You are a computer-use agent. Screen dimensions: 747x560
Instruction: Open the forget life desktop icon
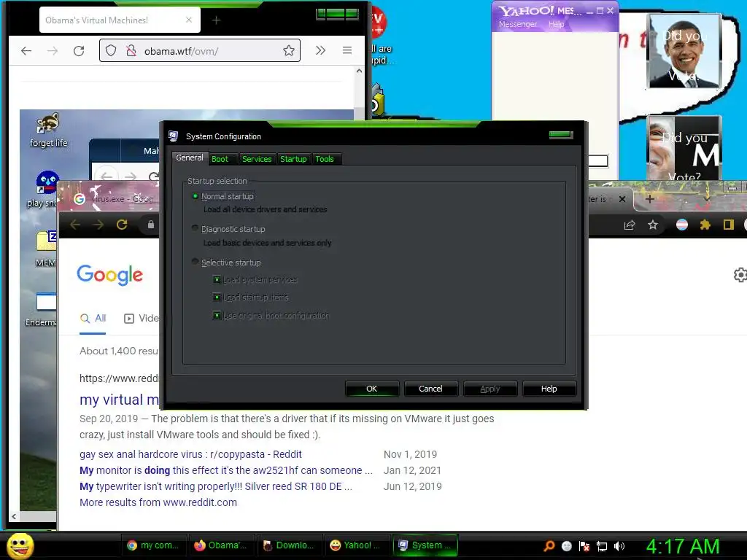click(48, 131)
